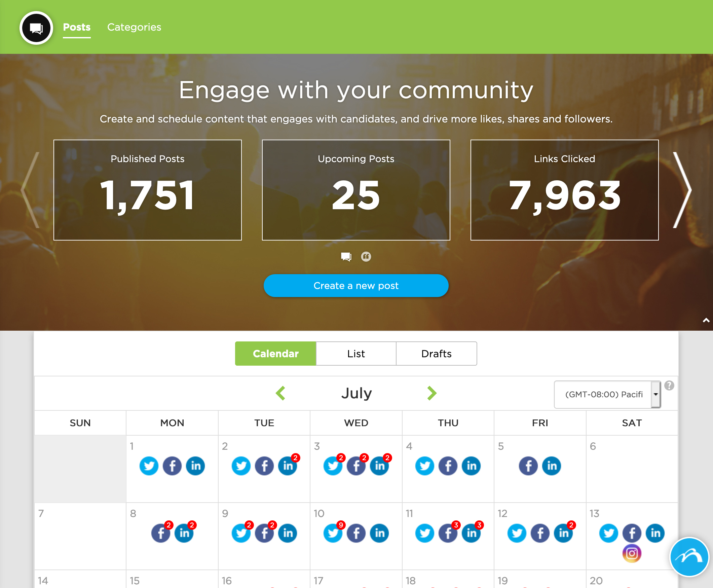Open the Facebook posts on July 5
Viewport: 713px width, 588px height.
coord(528,466)
